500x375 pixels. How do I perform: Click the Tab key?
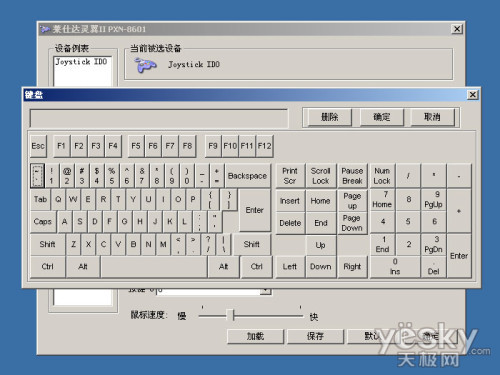point(40,199)
